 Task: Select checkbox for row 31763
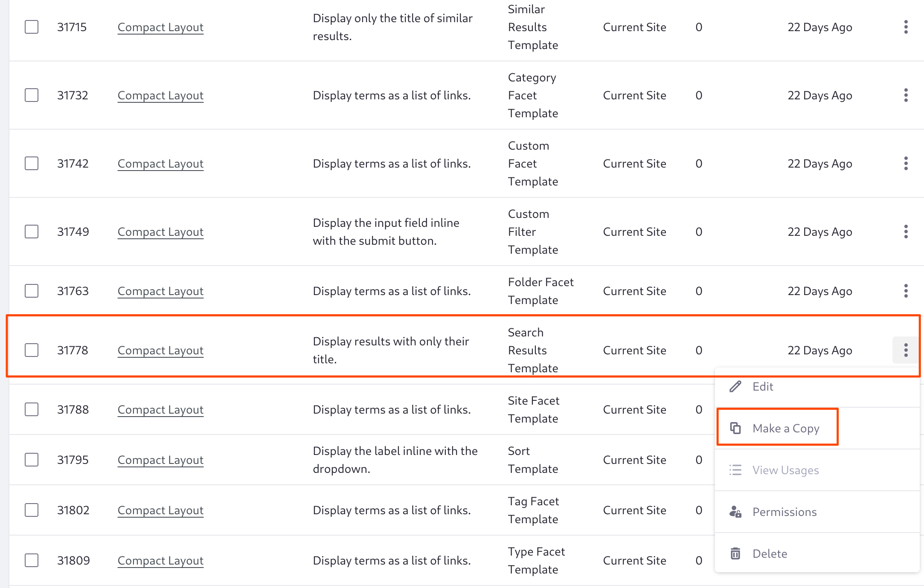32,291
